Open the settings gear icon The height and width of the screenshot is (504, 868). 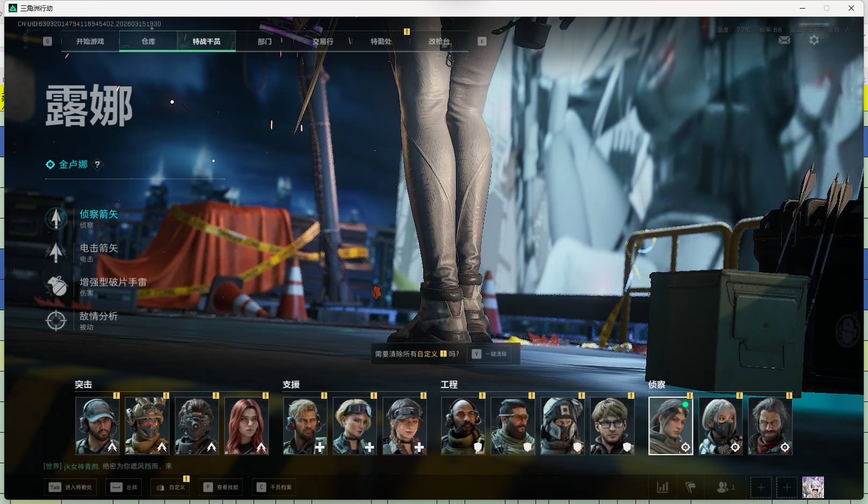pyautogui.click(x=814, y=40)
